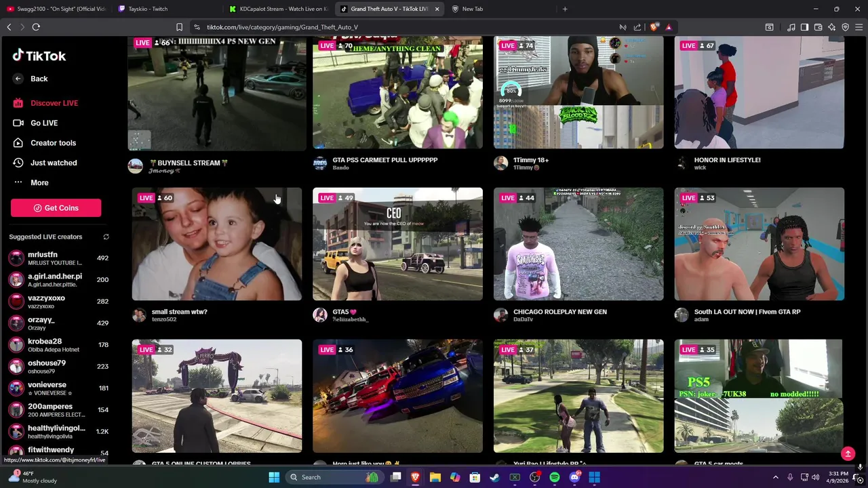Open suggested creator vonieverse
This screenshot has width=868, height=488.
coord(58,388)
